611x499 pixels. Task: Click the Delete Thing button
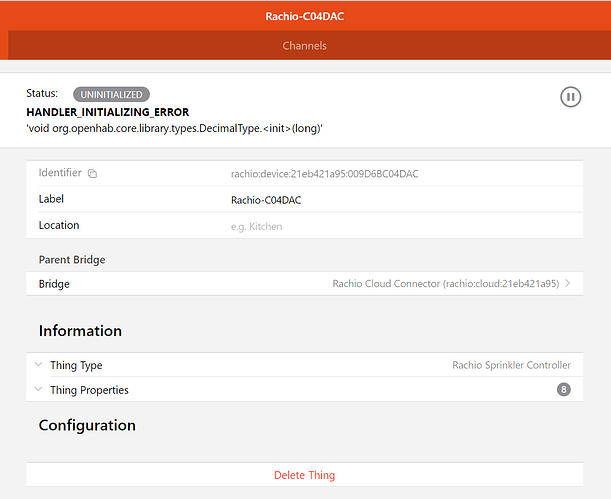[304, 475]
